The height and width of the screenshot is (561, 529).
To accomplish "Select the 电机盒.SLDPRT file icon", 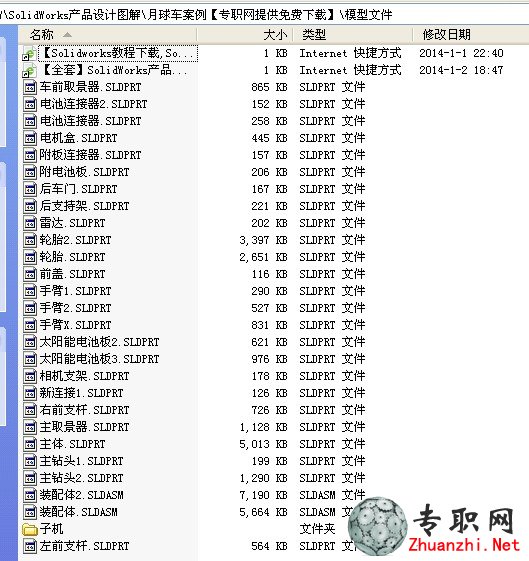I will pyautogui.click(x=30, y=138).
